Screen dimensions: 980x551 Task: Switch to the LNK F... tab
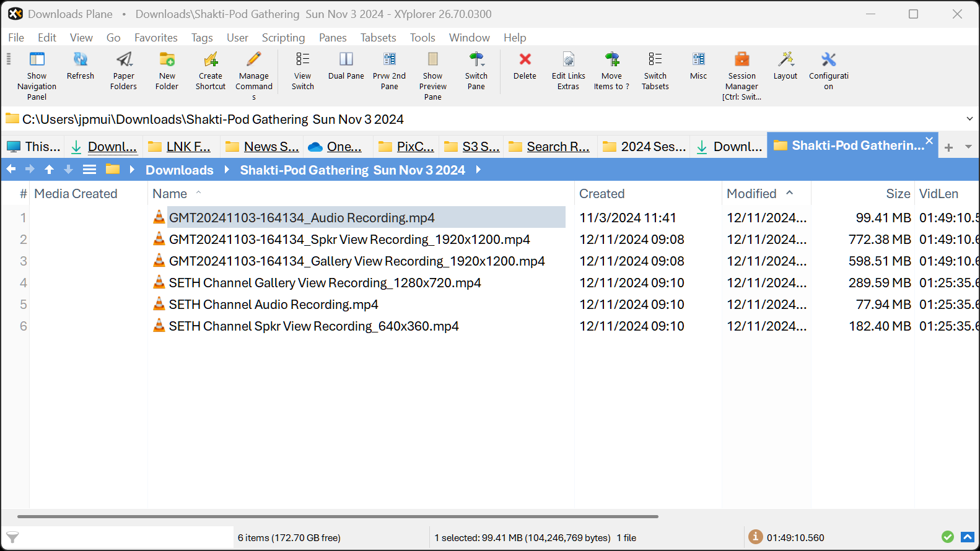(x=181, y=147)
